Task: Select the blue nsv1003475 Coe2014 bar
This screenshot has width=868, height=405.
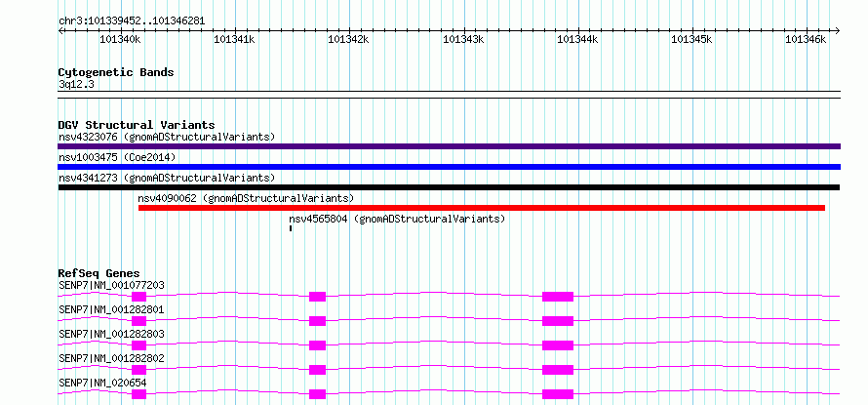Action: coord(449,167)
